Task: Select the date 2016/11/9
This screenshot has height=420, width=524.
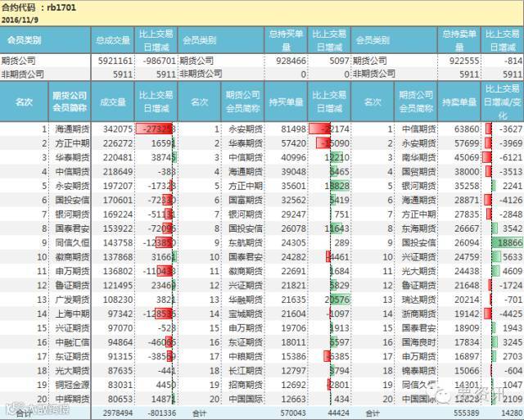Action: pos(20,20)
